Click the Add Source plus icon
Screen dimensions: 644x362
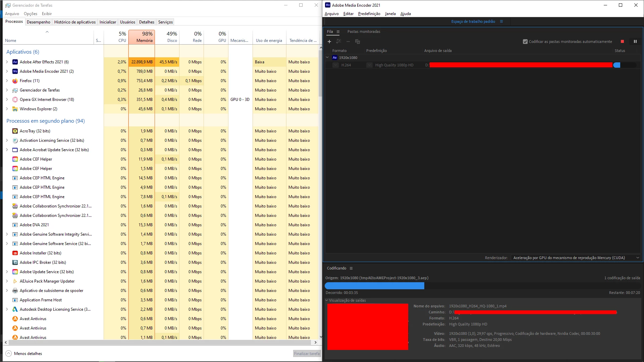329,42
